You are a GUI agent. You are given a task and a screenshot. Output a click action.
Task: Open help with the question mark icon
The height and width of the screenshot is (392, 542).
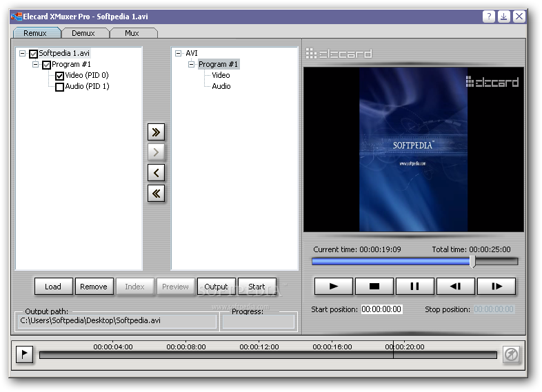[489, 17]
